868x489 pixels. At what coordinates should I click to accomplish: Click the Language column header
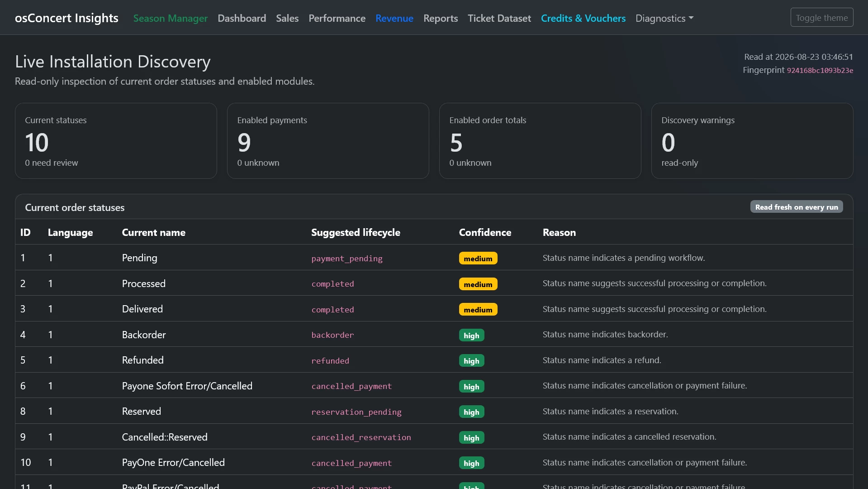(x=70, y=232)
